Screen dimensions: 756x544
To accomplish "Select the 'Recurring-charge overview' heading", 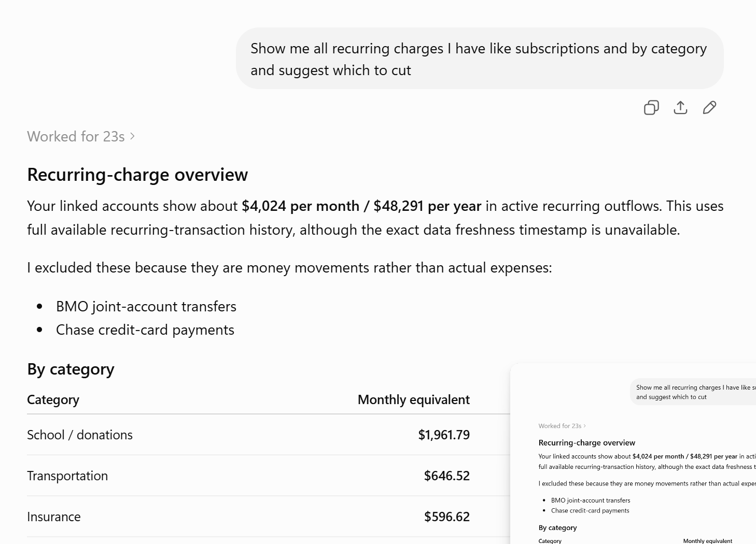I will tap(137, 175).
